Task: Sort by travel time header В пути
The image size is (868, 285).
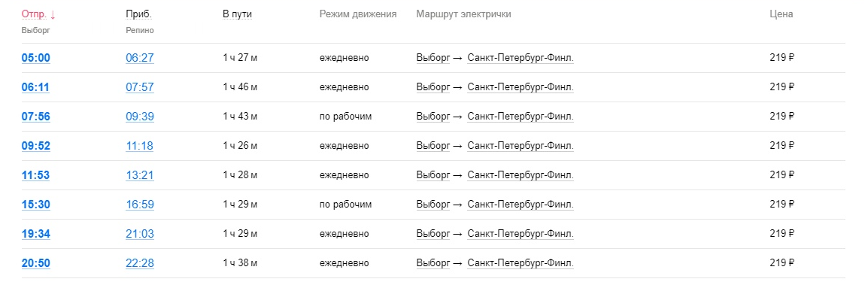Action: tap(237, 14)
